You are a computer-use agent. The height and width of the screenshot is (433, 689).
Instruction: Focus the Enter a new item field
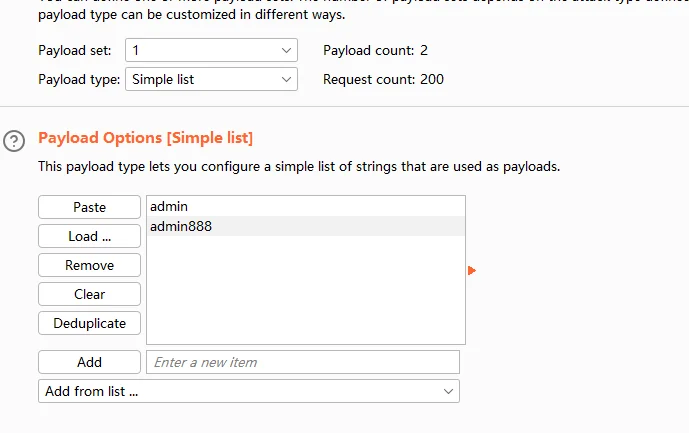coord(303,362)
